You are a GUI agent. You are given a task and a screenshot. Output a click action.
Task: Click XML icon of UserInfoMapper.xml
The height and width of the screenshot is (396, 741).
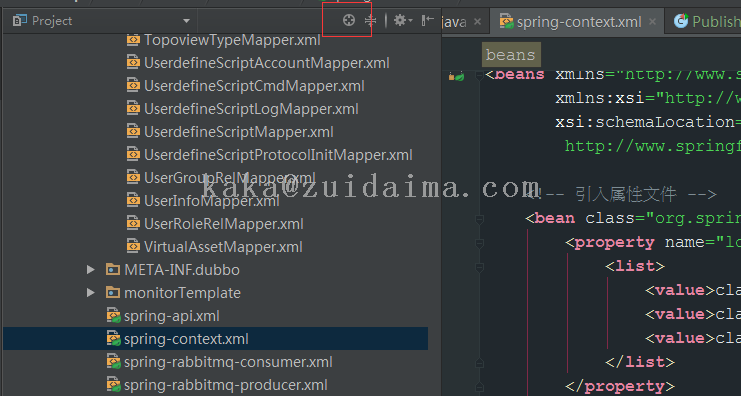(x=133, y=200)
